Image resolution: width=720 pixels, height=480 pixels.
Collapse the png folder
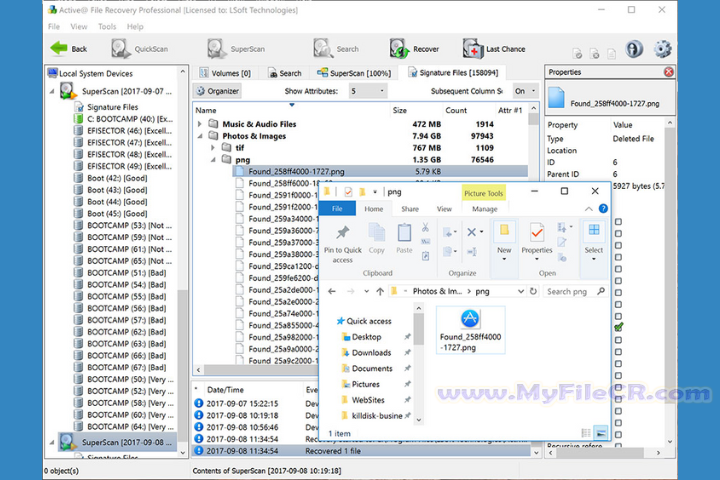pos(213,159)
